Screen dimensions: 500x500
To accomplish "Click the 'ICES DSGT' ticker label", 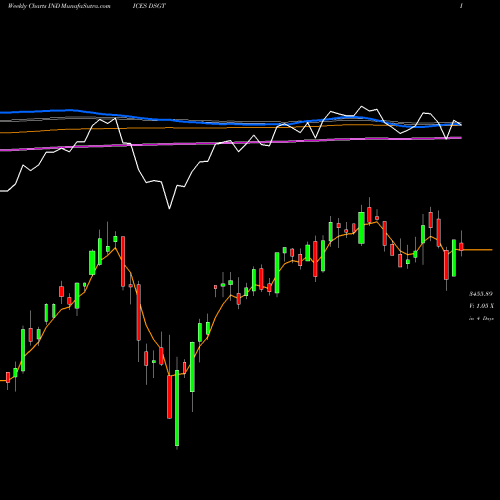I will pos(149,6).
